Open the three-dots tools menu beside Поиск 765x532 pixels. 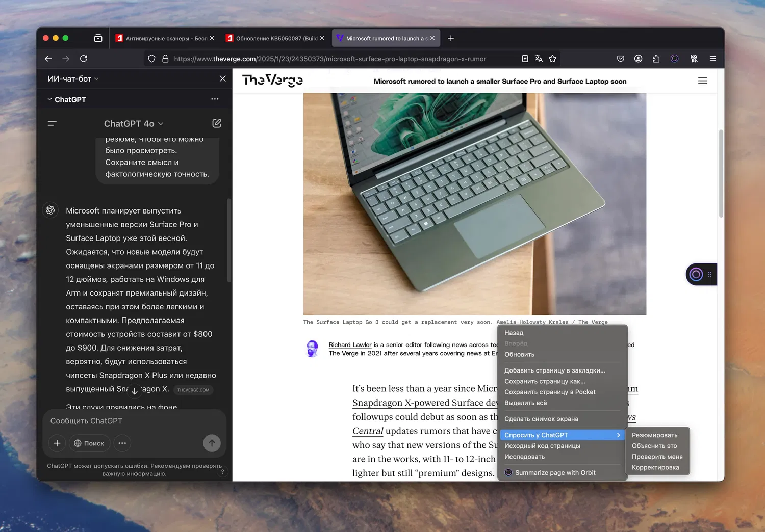pyautogui.click(x=122, y=443)
